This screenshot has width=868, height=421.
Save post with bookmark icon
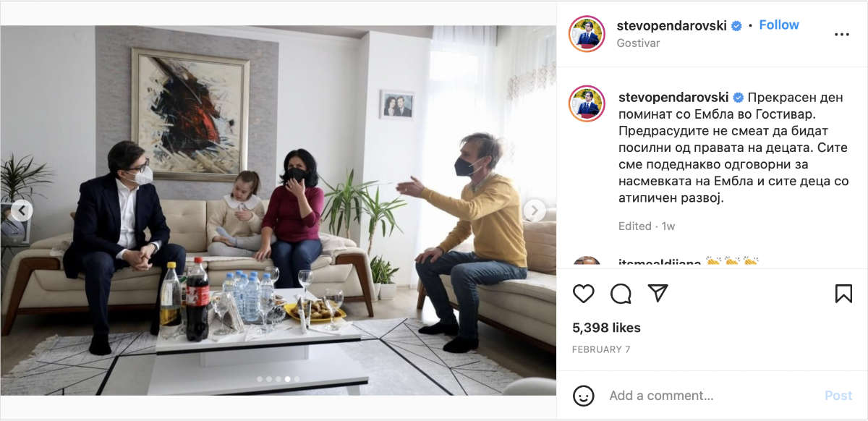click(x=843, y=293)
